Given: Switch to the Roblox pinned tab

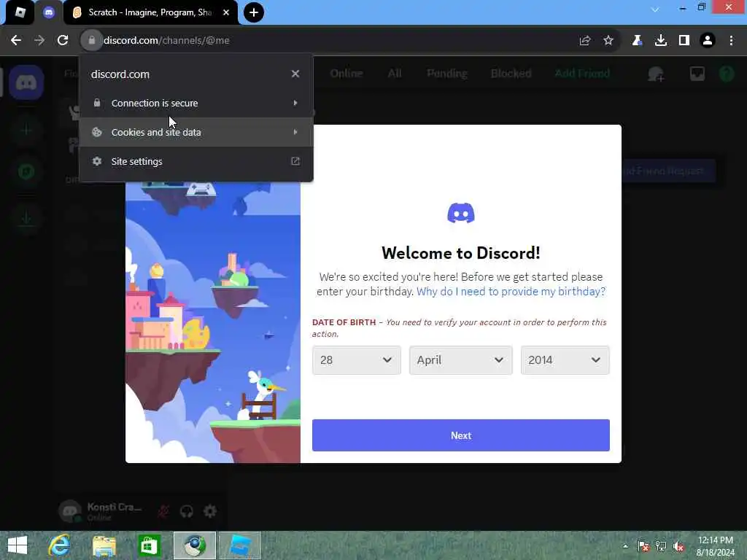Looking at the screenshot, I should 20,12.
